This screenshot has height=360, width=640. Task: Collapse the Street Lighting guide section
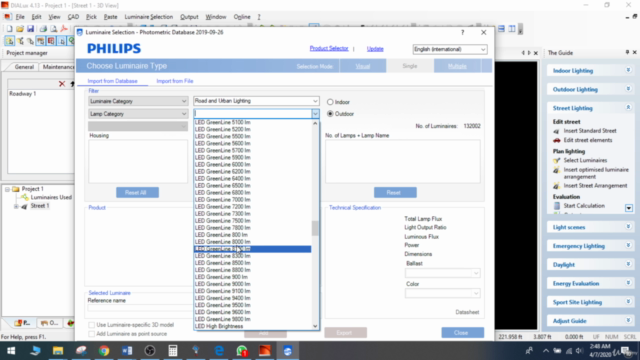628,108
